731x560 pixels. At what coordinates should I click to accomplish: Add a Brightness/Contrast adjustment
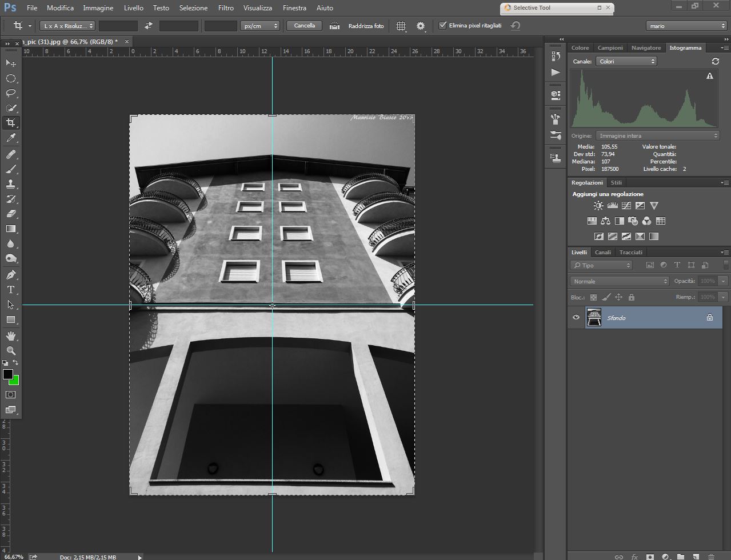pyautogui.click(x=598, y=206)
